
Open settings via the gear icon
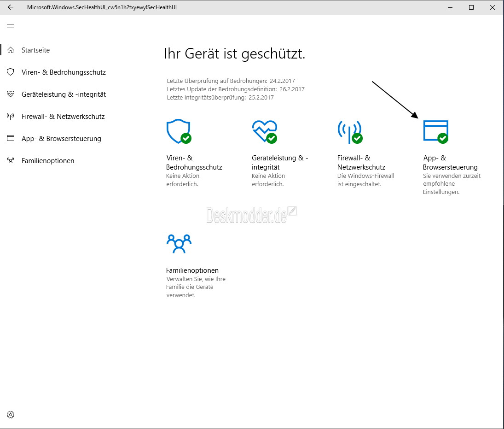click(11, 415)
